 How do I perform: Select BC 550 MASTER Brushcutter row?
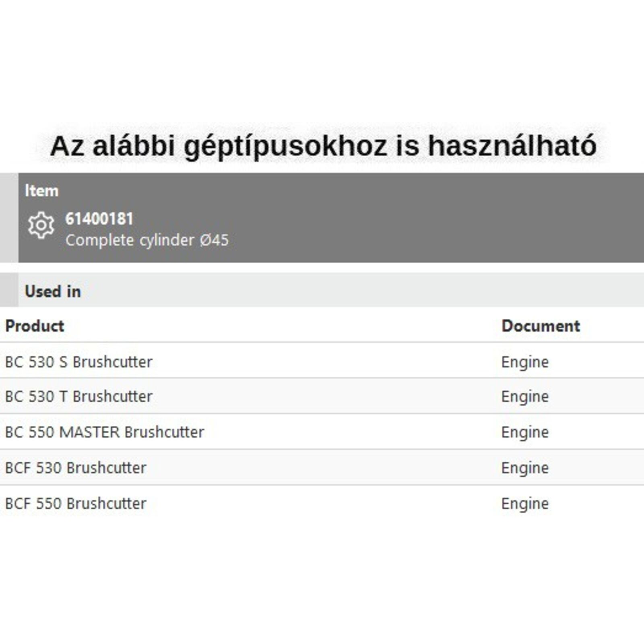pos(104,432)
